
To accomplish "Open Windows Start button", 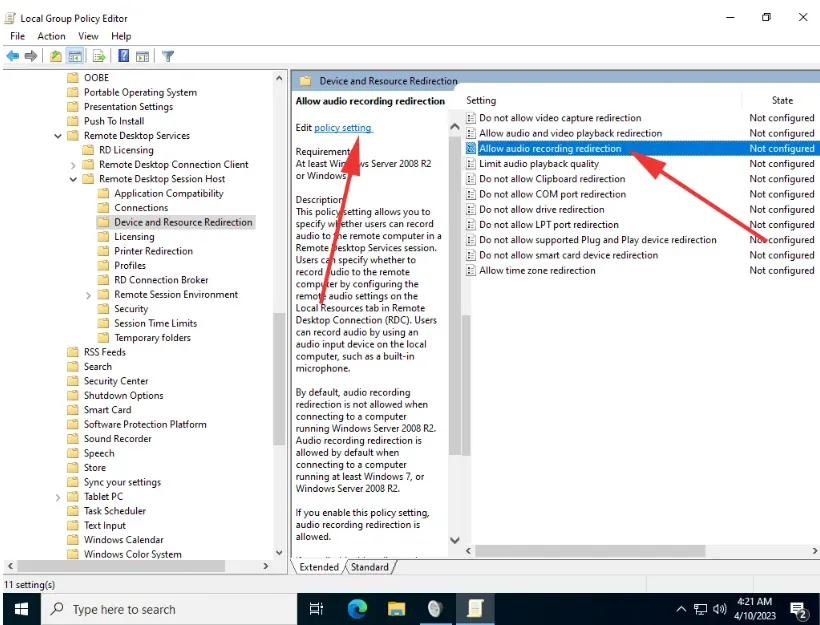I will (x=21, y=609).
